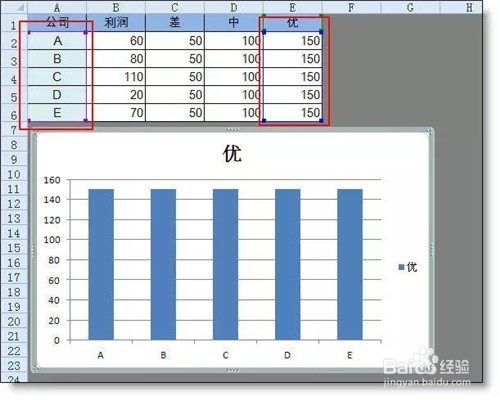Screen dimensions: 500x400
Task: Click the 公司 header cell
Action: tap(57, 23)
